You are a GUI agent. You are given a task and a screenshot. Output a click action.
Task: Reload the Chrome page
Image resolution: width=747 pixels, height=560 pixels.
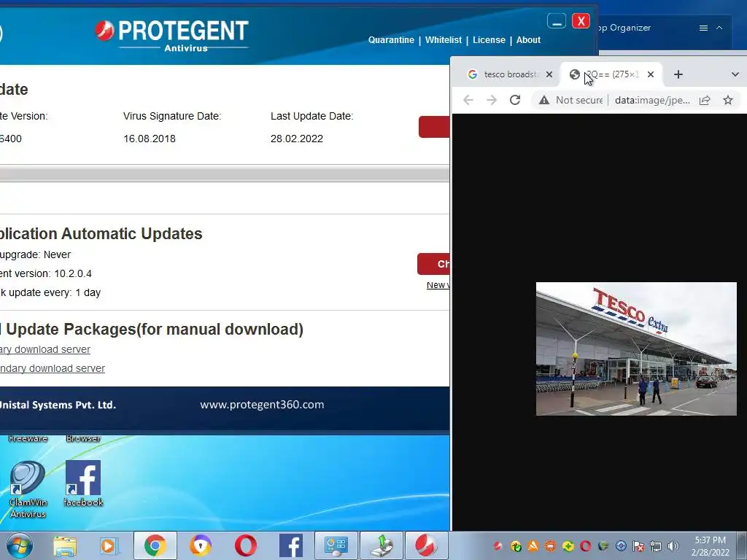click(x=515, y=100)
